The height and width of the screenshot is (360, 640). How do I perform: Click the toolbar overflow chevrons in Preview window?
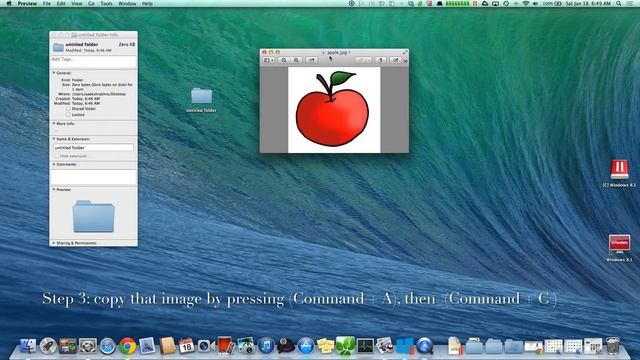coord(405,61)
